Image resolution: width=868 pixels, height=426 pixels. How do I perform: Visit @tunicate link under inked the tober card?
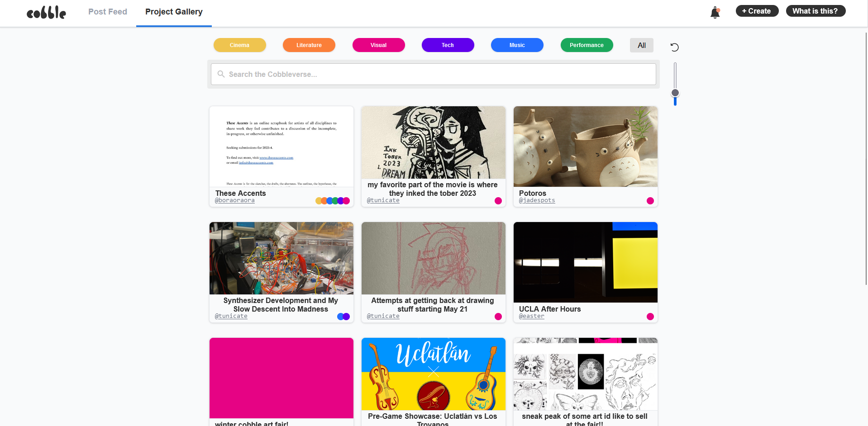pos(383,200)
